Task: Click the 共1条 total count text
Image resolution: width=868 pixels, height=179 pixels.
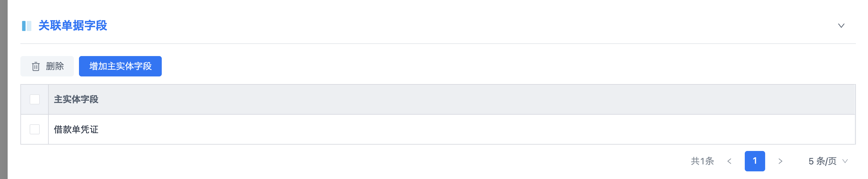Action: pyautogui.click(x=702, y=161)
